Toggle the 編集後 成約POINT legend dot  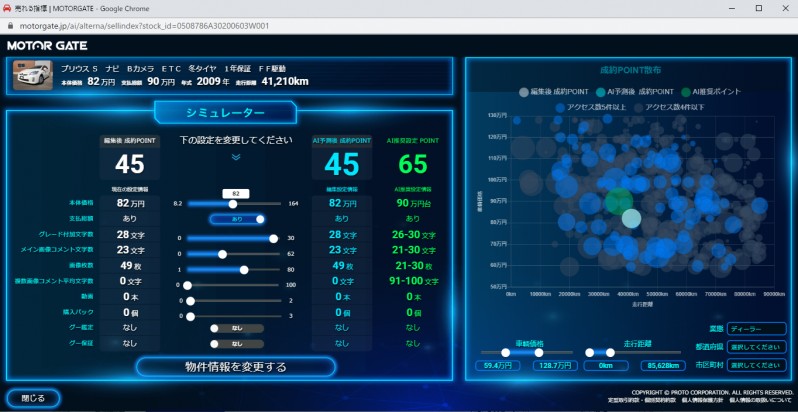pyautogui.click(x=524, y=92)
